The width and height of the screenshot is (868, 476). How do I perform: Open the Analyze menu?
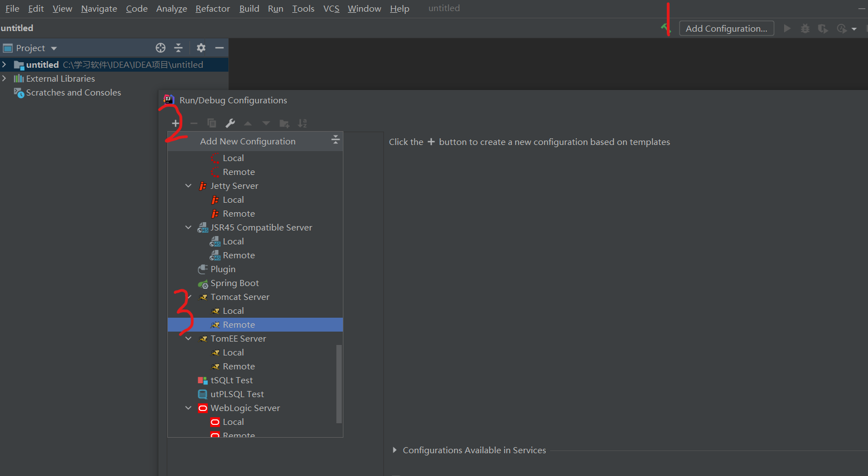pos(172,8)
